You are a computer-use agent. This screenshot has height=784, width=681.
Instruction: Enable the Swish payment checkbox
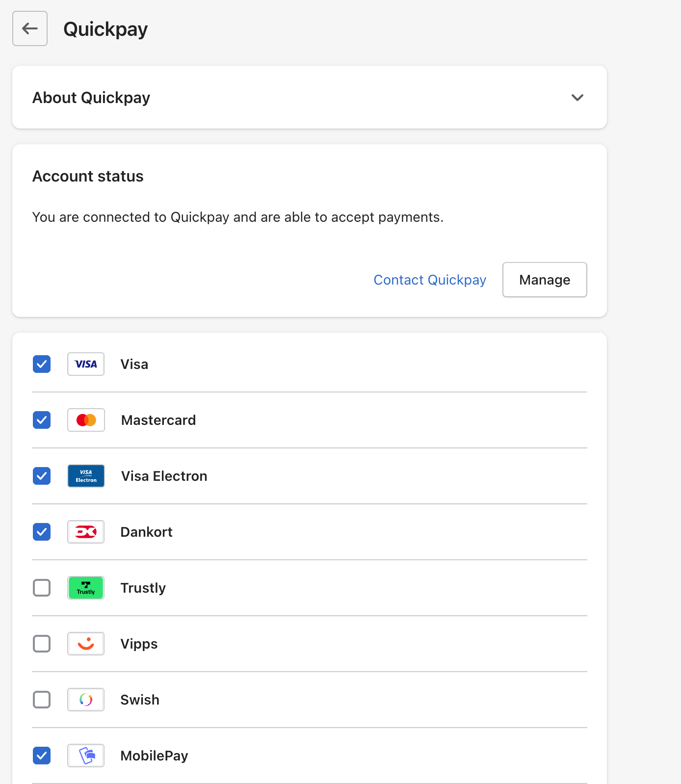coord(42,700)
